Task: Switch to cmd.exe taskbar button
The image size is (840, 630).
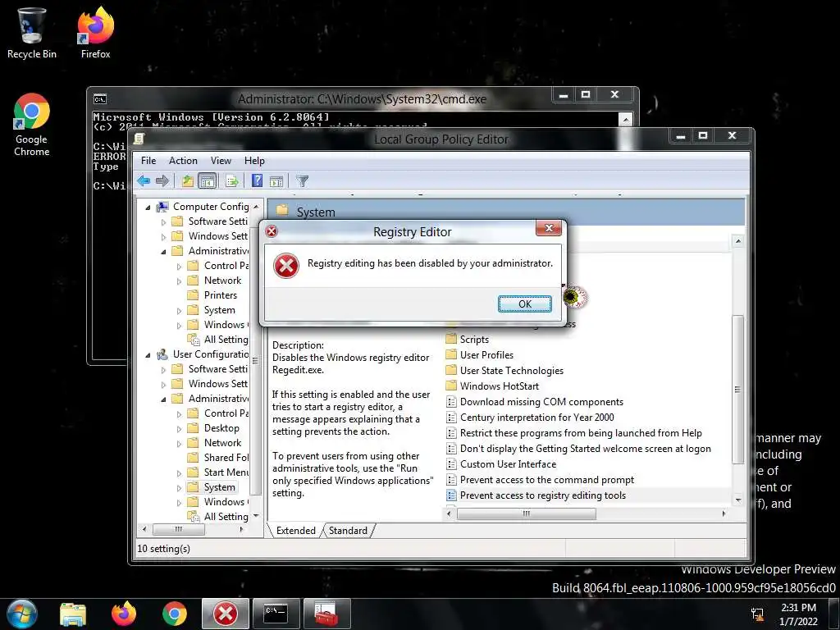Action: (276, 614)
